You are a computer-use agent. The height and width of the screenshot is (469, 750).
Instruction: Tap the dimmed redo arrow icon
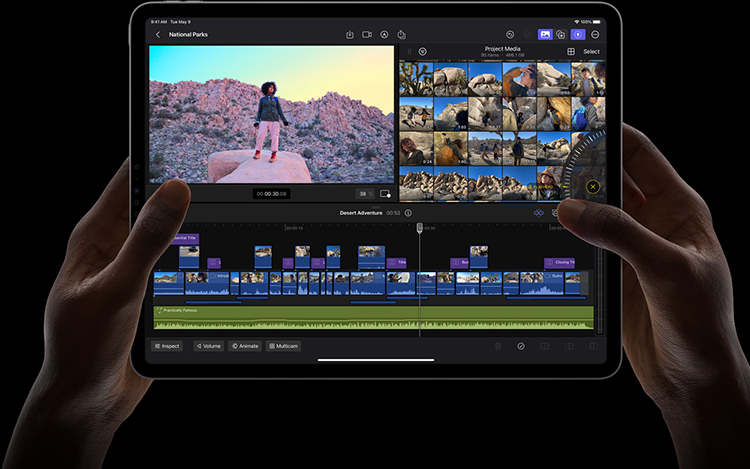(x=528, y=34)
